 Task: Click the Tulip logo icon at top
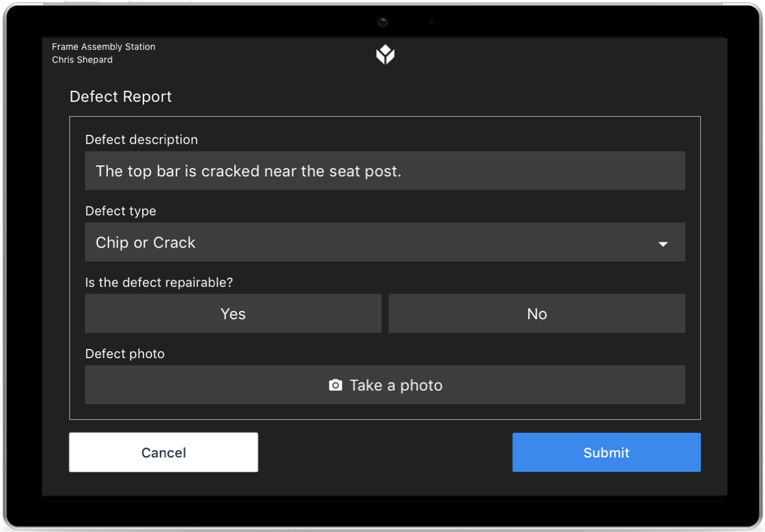click(x=385, y=54)
